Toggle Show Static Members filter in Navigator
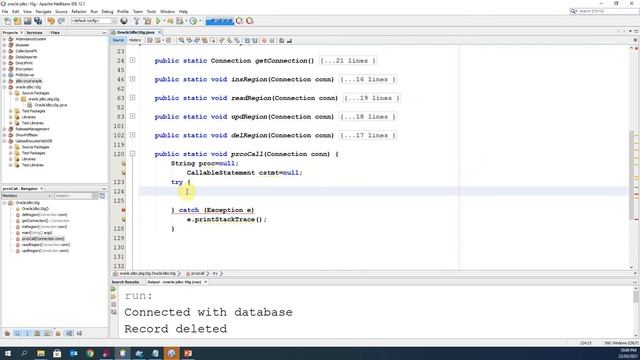Screen dimensions: 640x360 (x=27, y=333)
